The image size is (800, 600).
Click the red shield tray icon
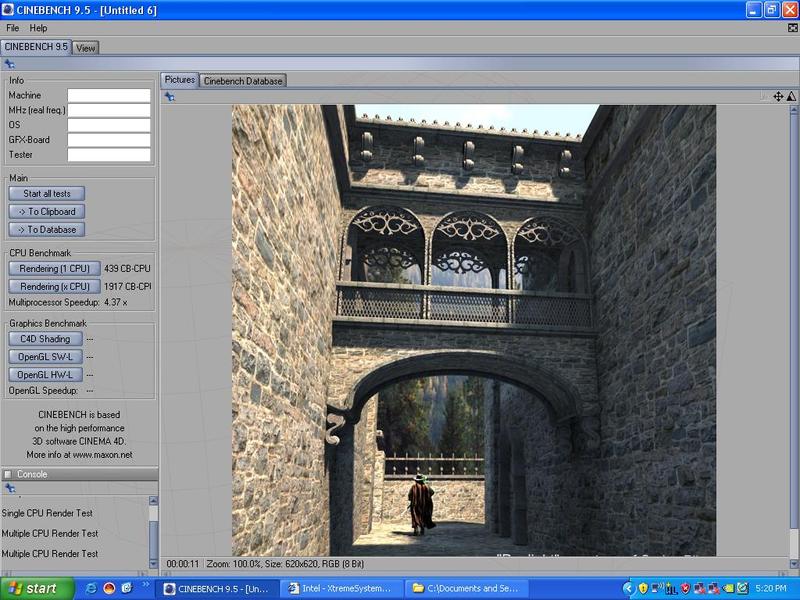(685, 589)
